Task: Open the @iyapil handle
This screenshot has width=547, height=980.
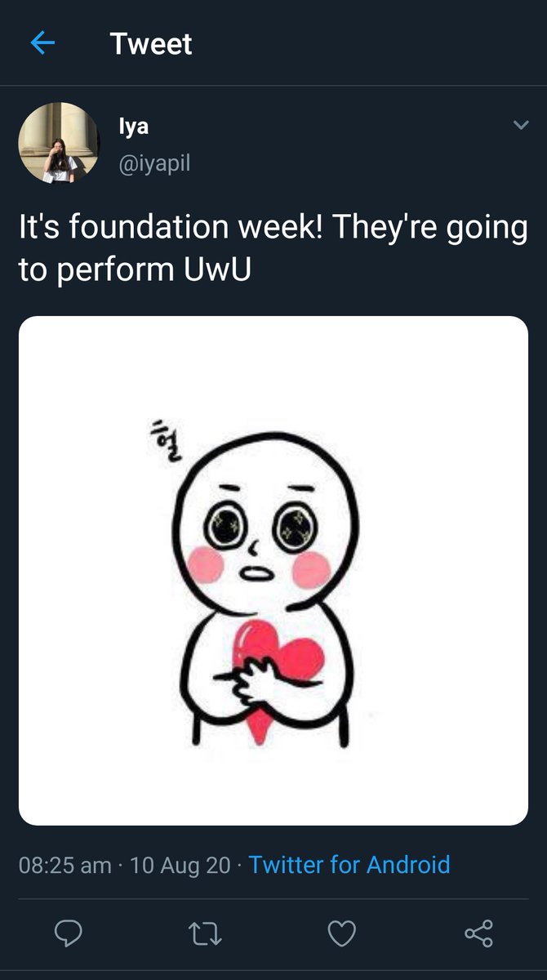Action: coord(155,164)
